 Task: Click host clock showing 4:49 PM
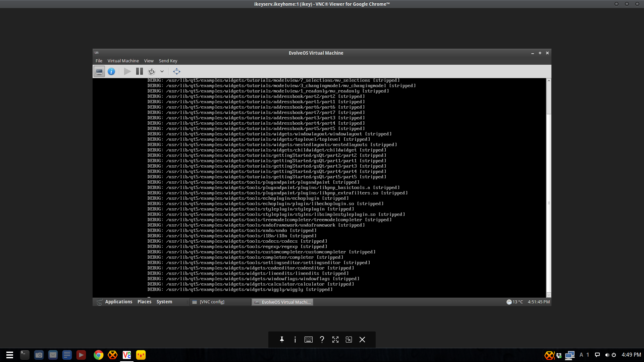click(631, 355)
